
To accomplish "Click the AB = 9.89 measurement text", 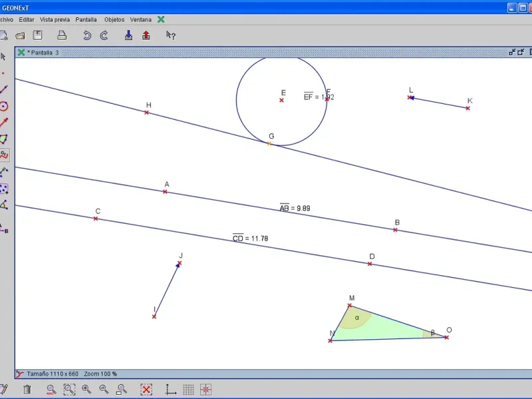I will pos(295,207).
